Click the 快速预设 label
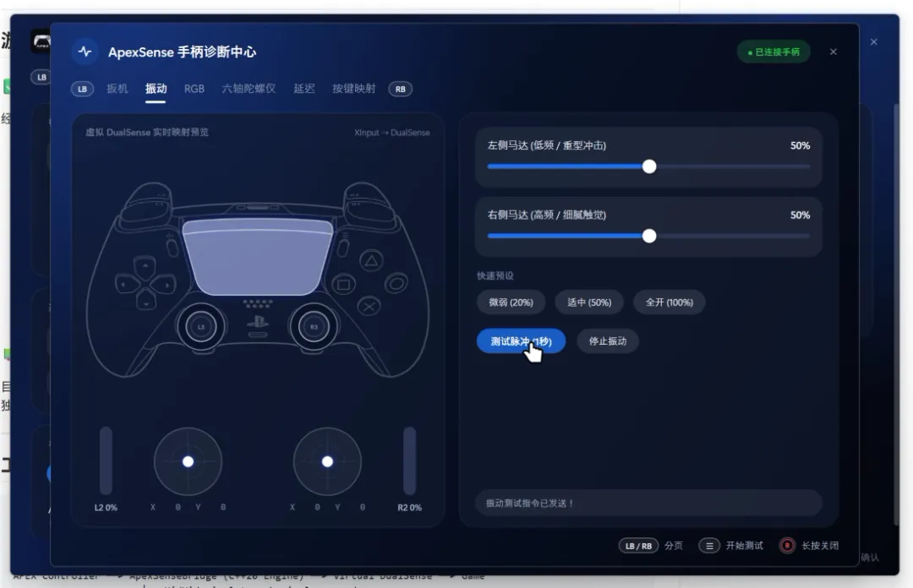Image resolution: width=913 pixels, height=588 pixels. 495,276
